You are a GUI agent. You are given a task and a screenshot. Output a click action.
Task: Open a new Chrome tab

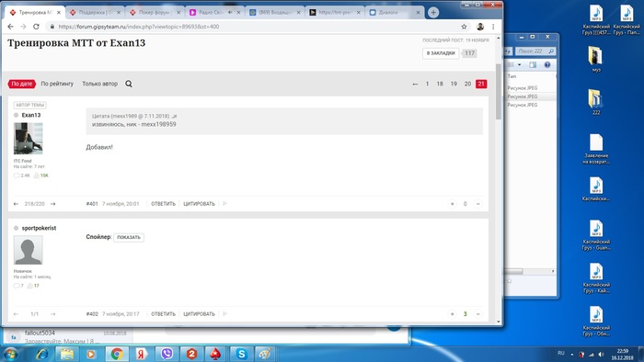point(433,12)
